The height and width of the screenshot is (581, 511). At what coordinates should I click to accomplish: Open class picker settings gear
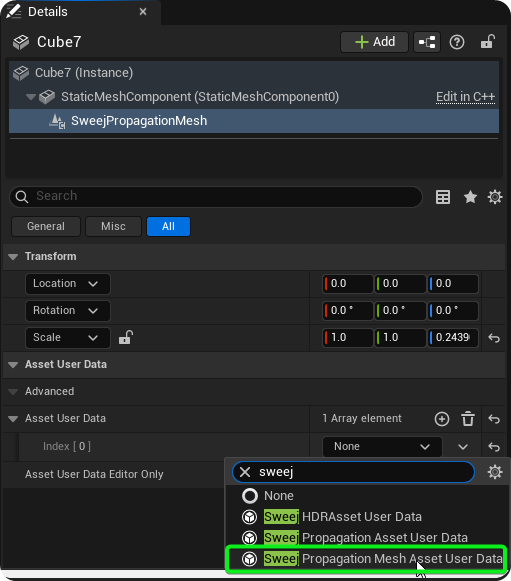(495, 472)
